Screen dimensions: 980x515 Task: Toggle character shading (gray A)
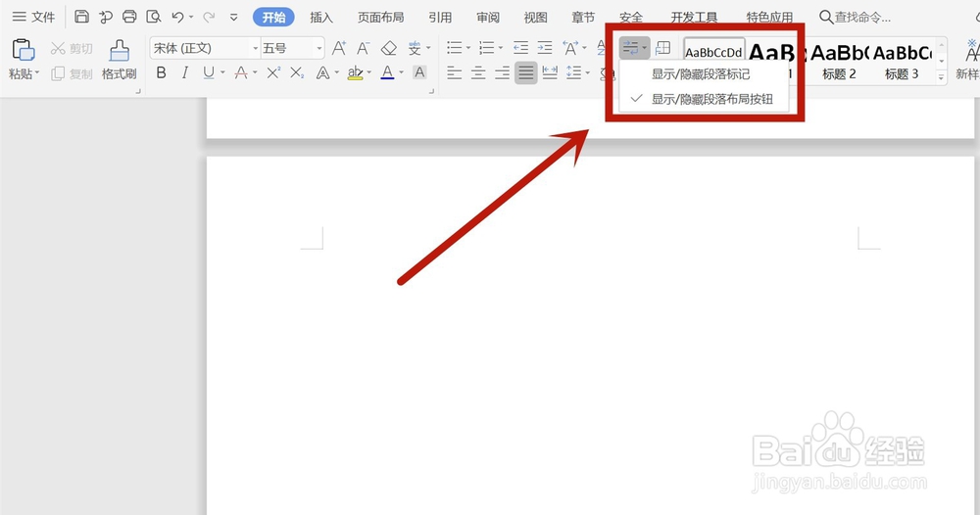[420, 73]
